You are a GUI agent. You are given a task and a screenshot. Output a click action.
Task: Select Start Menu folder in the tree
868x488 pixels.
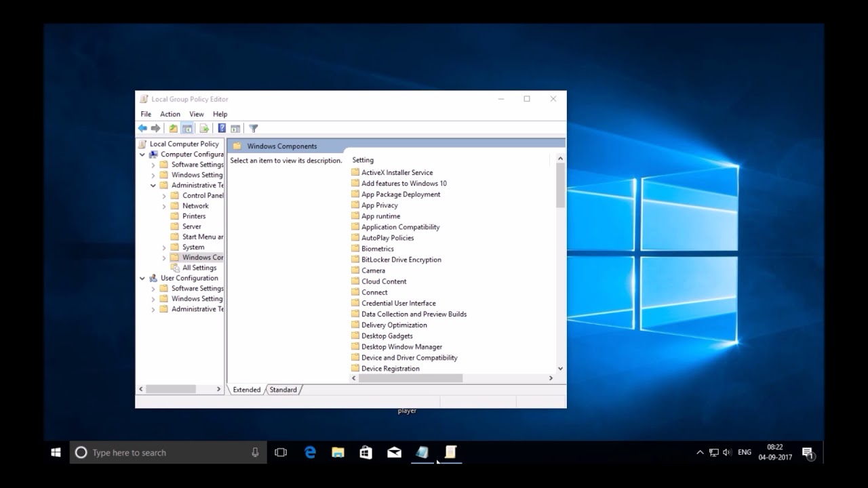coord(203,237)
